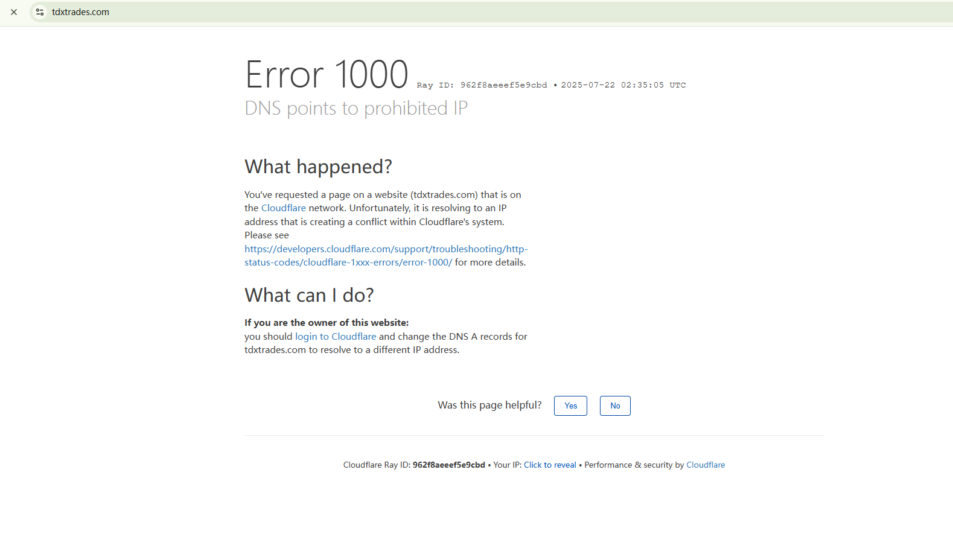The width and height of the screenshot is (953, 560).
Task: Click the "What happened?" heading
Action: point(318,167)
